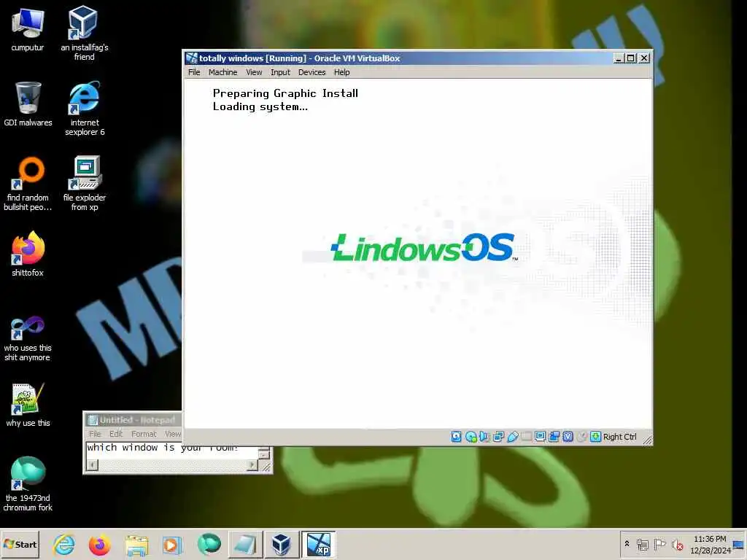Viewport: 747px width, 560px height.
Task: Select the 'the 19473nd chromium fork' icon
Action: tap(28, 484)
